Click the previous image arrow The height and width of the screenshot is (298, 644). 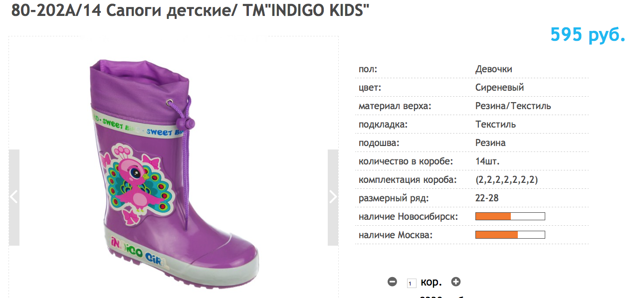point(14,197)
